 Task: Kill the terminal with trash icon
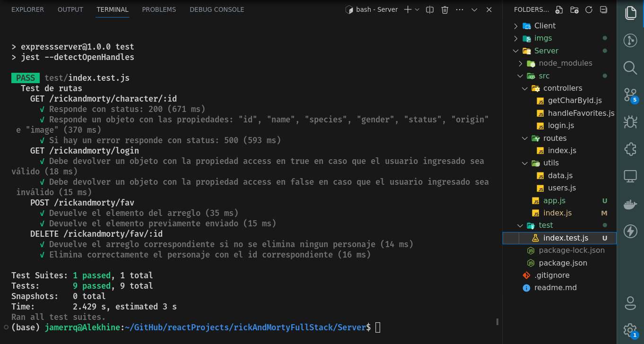pyautogui.click(x=445, y=9)
